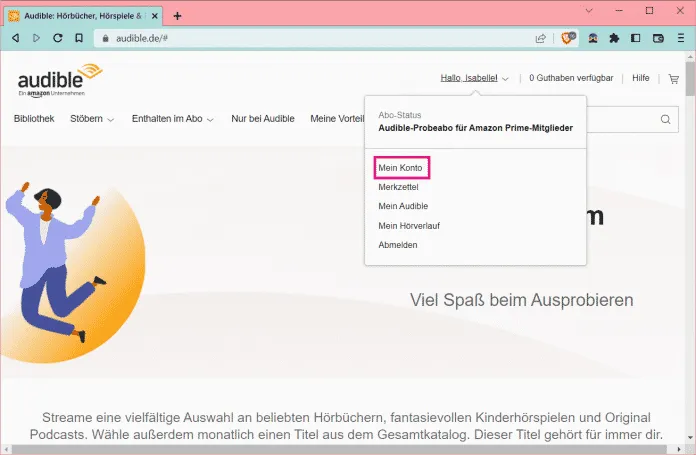Click the bookmark icon in toolbar
Screen dimensions: 696x455
[79, 38]
